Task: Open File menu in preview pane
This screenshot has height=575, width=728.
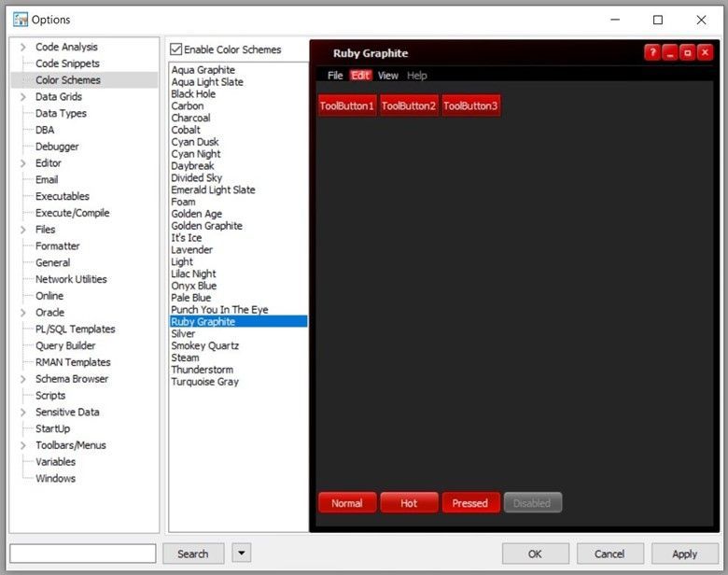Action: [335, 76]
